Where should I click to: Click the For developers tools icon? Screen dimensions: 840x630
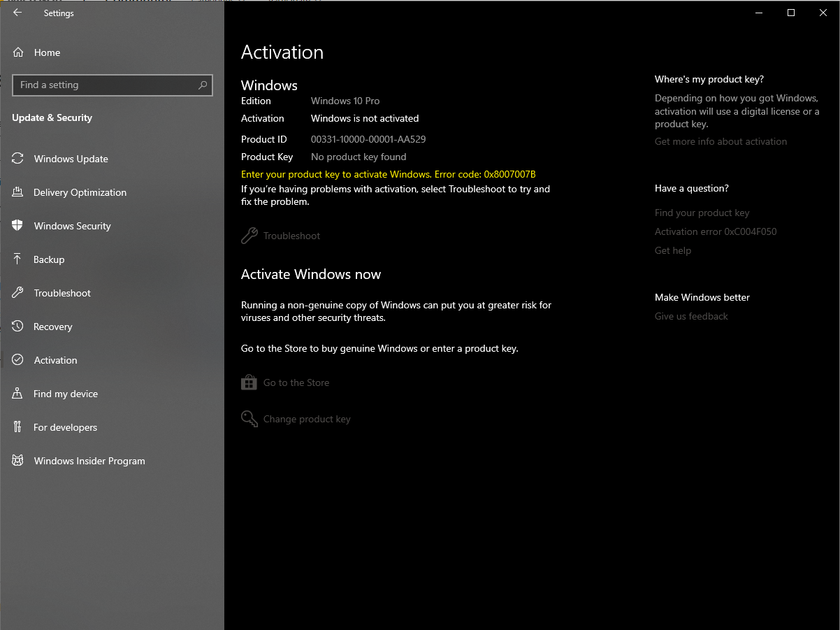(x=18, y=427)
